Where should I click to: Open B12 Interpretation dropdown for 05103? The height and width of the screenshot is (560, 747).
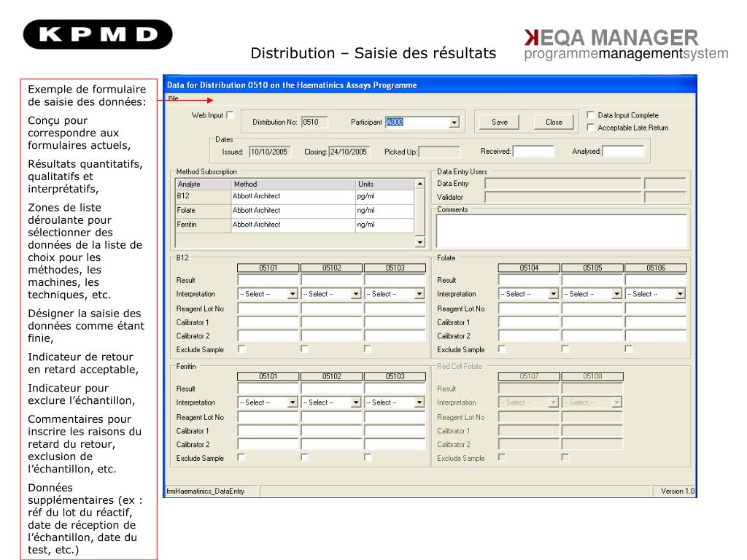pos(419,295)
